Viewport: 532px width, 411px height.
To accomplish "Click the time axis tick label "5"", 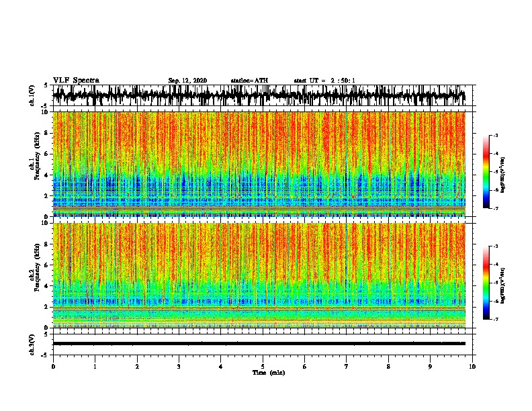I will [263, 367].
